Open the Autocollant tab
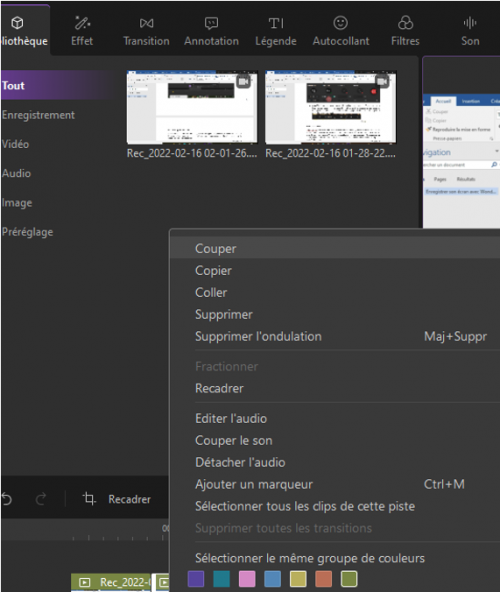Viewport: 500px width, 592px height. 341,31
